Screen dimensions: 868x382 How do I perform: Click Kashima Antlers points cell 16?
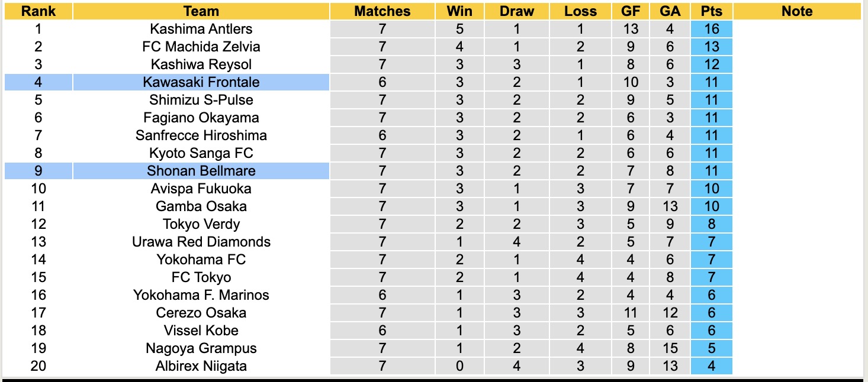tap(711, 29)
